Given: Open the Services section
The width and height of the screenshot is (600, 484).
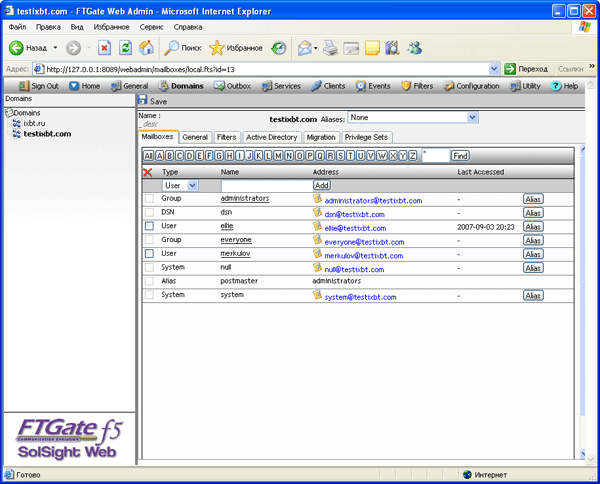Looking at the screenshot, I should click(281, 86).
